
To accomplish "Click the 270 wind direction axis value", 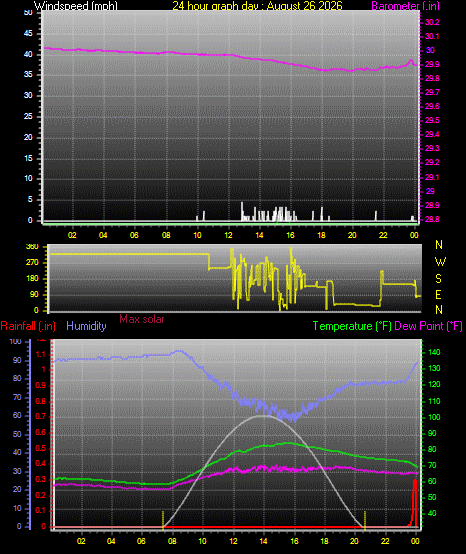I will (32, 263).
